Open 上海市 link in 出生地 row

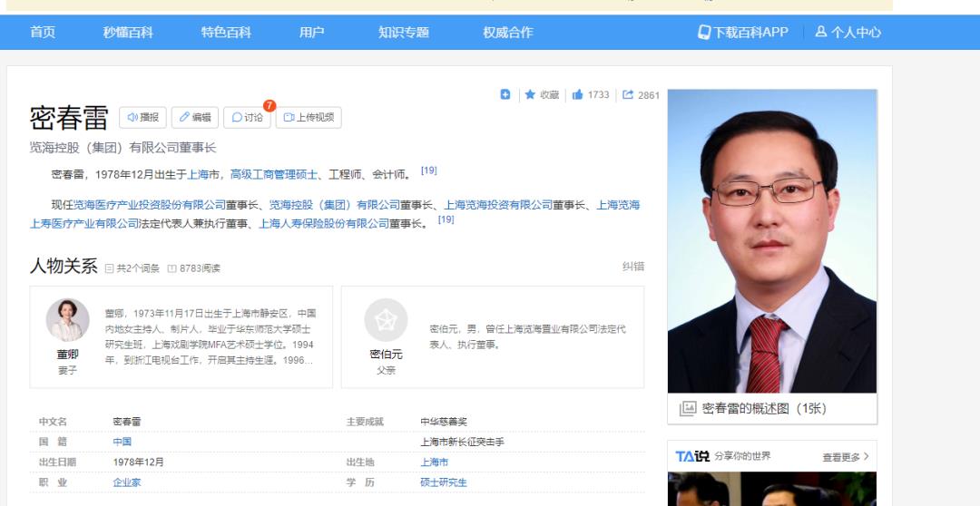(434, 462)
